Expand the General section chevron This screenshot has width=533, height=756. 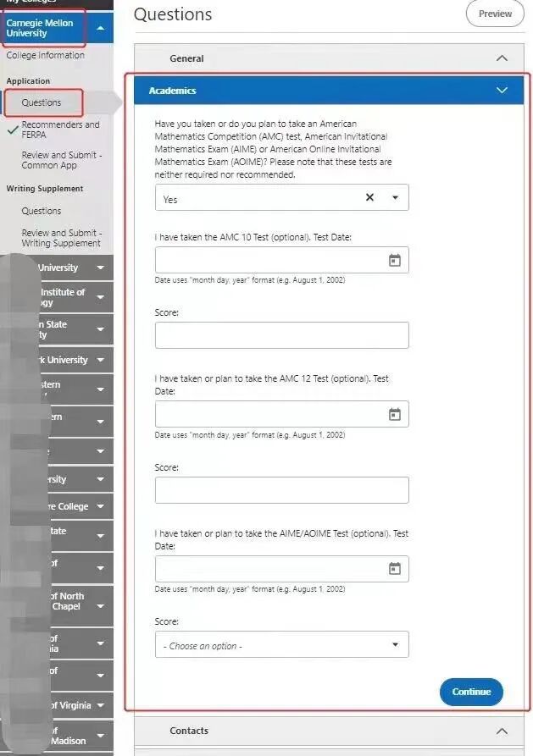point(502,58)
